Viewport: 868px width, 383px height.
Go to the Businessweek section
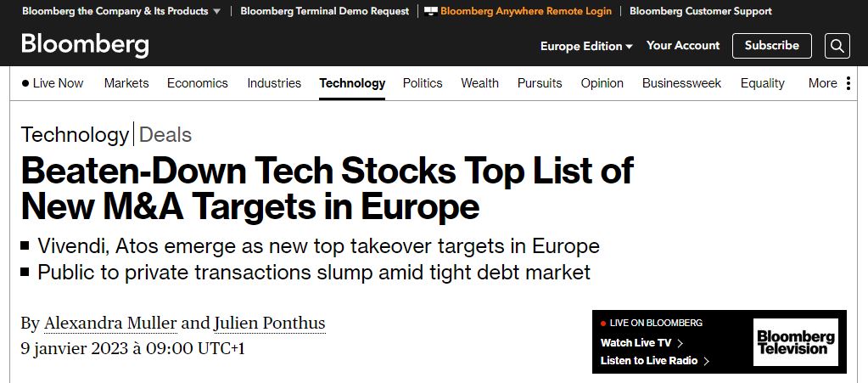(681, 83)
